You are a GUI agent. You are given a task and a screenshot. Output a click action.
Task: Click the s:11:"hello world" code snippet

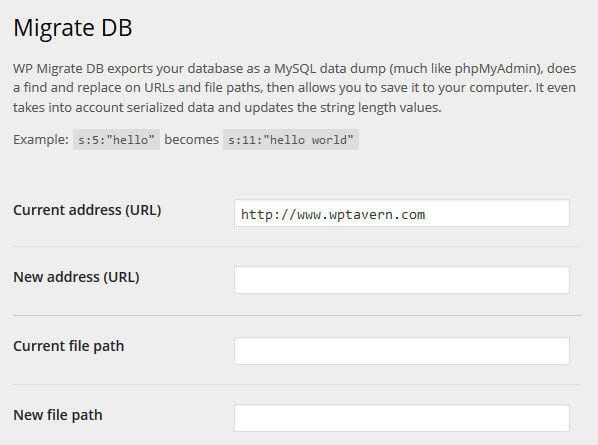pyautogui.click(x=291, y=140)
